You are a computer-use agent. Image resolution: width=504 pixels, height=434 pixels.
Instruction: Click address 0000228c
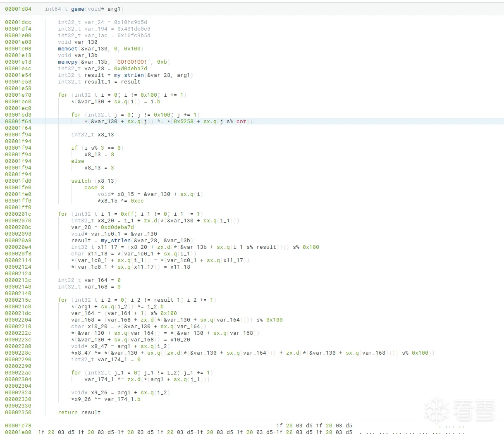click(x=18, y=353)
